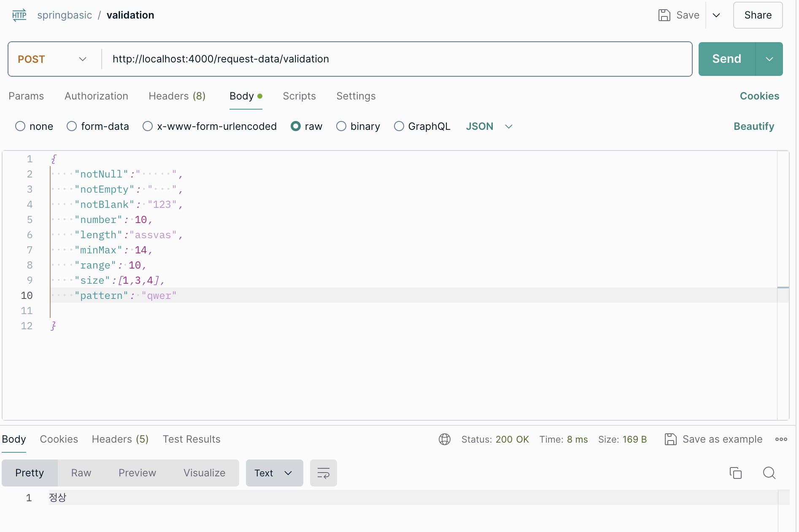Click the "range" line in editor

[x=413, y=265]
